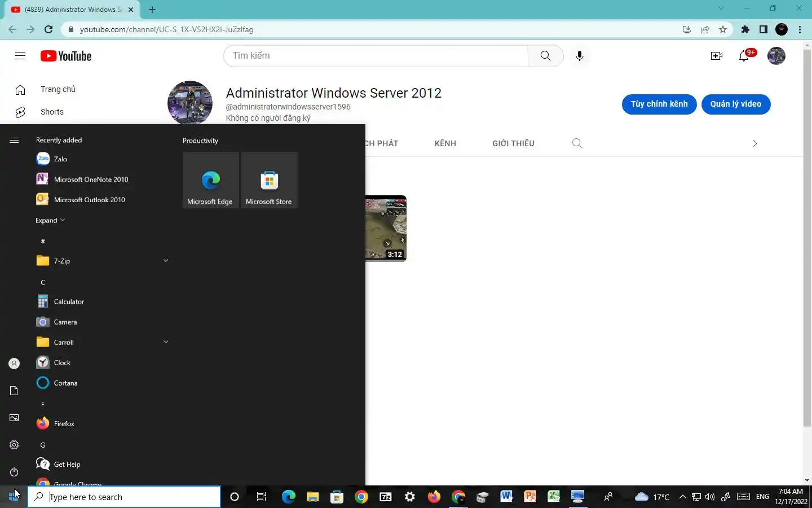Switch to the GIỚI THIỆU tab
812x508 pixels.
point(513,143)
